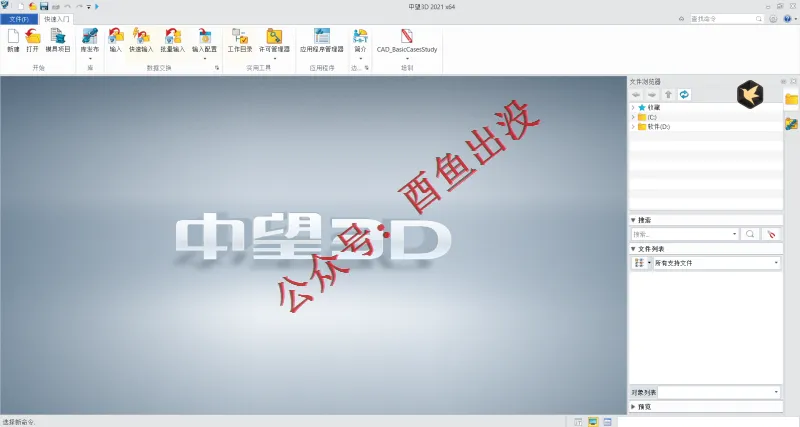Select 收藏 favorites in file tree
Screen dimensions: 800x427
pos(654,108)
